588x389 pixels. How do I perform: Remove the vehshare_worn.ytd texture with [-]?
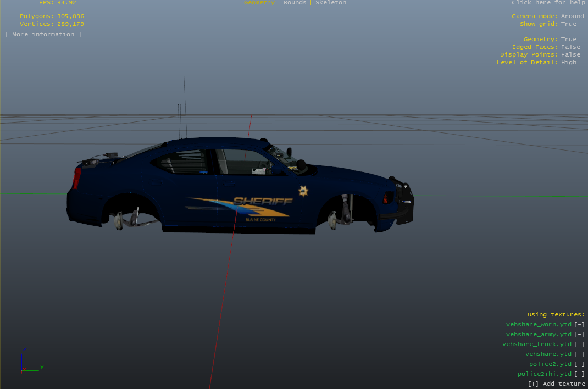point(579,324)
